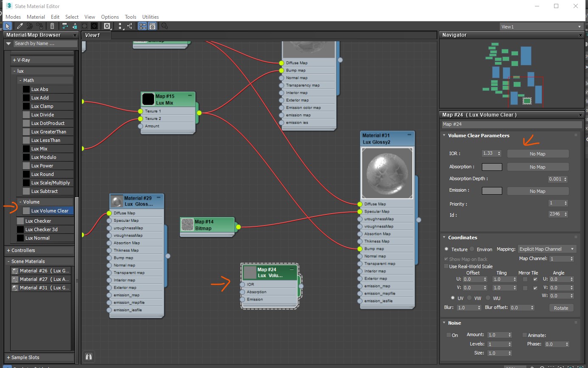This screenshot has width=588, height=368.
Task: Open the Options menu
Action: click(x=110, y=17)
